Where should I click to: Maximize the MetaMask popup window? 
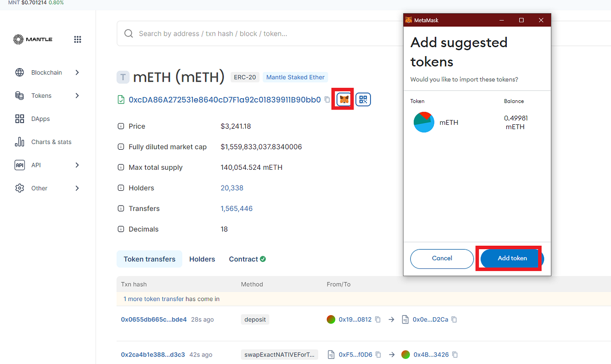[521, 20]
